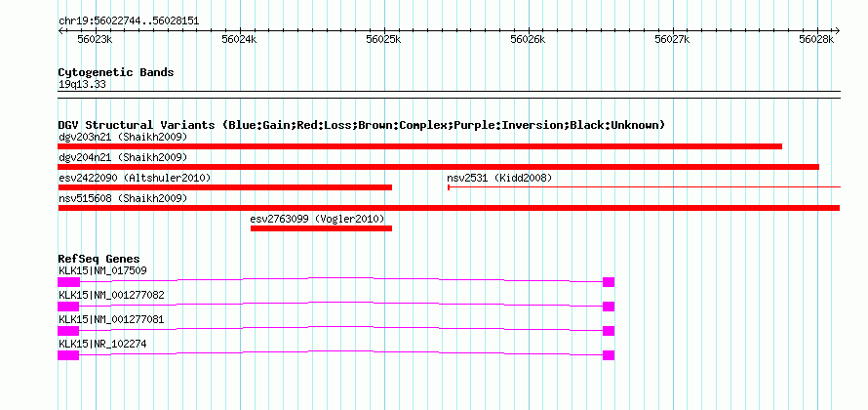Screen dimensions: 868x410
Task: Click the dgv203n21 red loss bar
Action: [419, 146]
